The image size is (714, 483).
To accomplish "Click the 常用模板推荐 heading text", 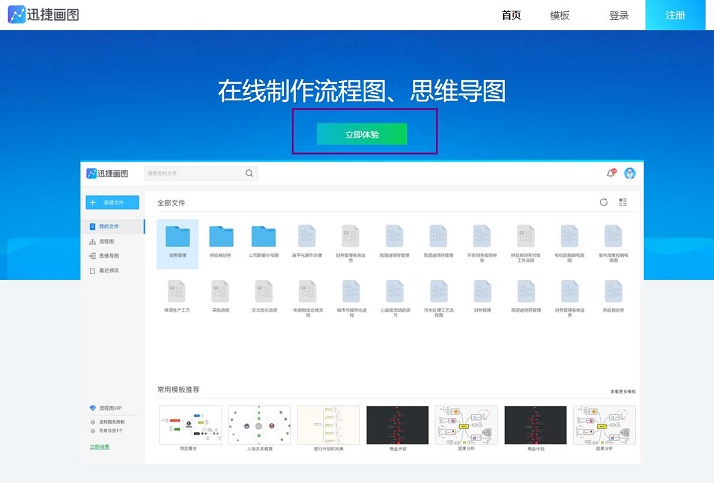I will pyautogui.click(x=178, y=390).
